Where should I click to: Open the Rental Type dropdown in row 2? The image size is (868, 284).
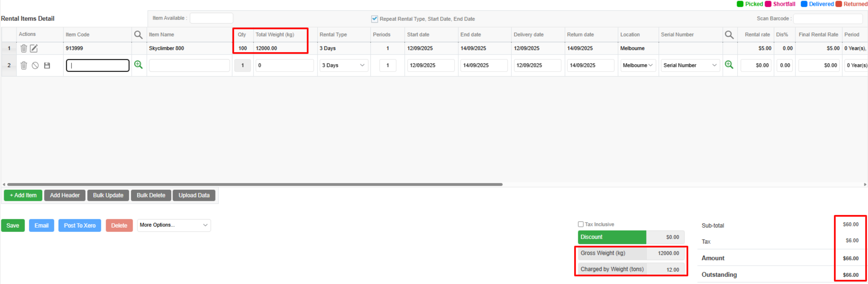pos(343,65)
